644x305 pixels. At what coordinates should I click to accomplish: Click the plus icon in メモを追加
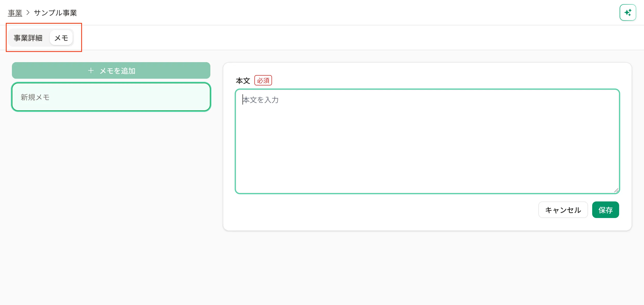91,70
